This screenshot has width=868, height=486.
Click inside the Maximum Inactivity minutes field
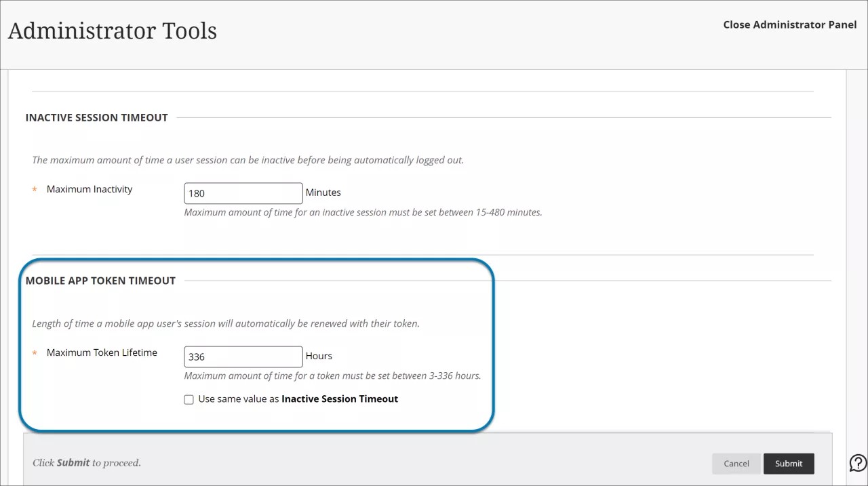click(242, 193)
